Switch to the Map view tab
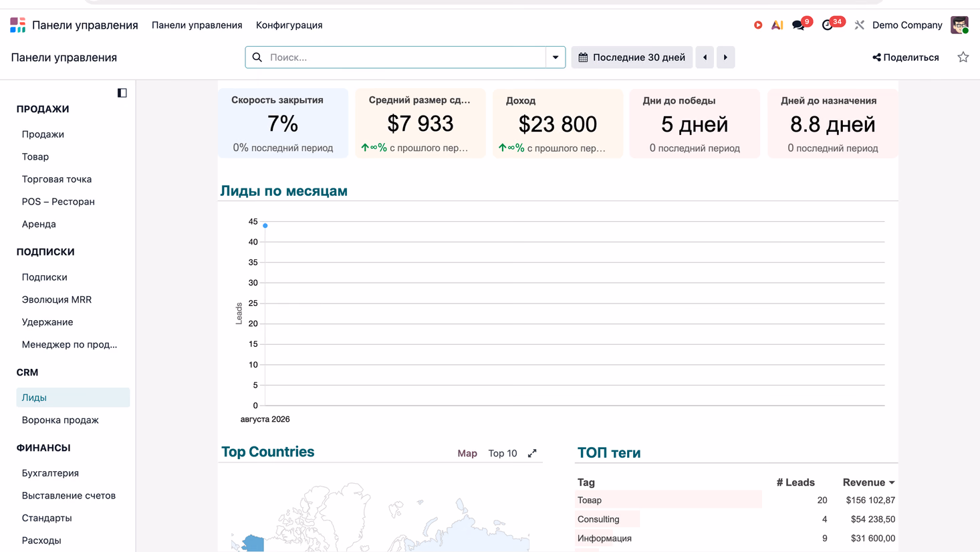This screenshot has height=552, width=980. pyautogui.click(x=467, y=453)
